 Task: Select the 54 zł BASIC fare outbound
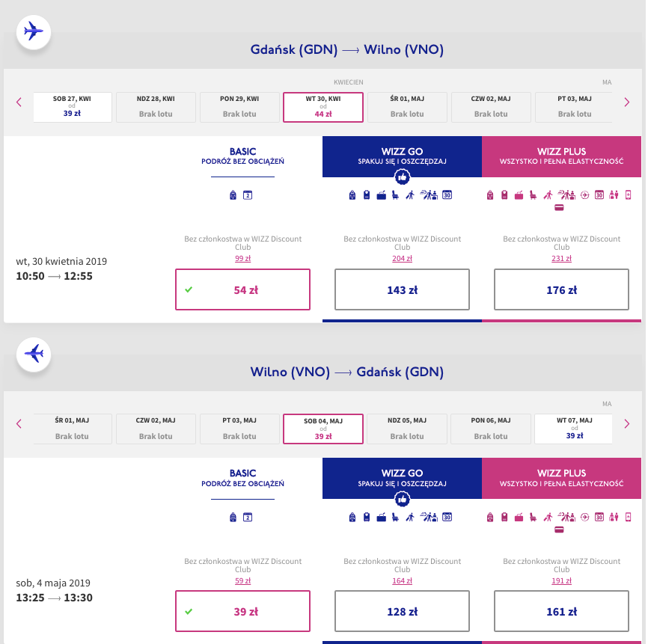[242, 290]
